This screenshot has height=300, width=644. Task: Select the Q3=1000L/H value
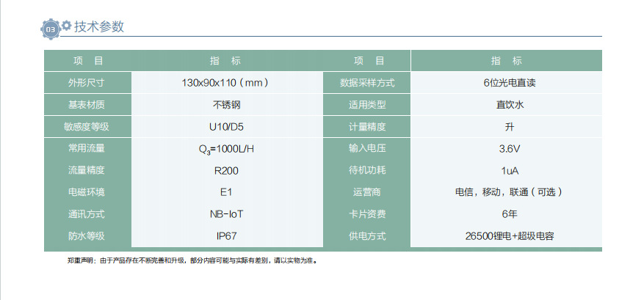tap(226, 149)
